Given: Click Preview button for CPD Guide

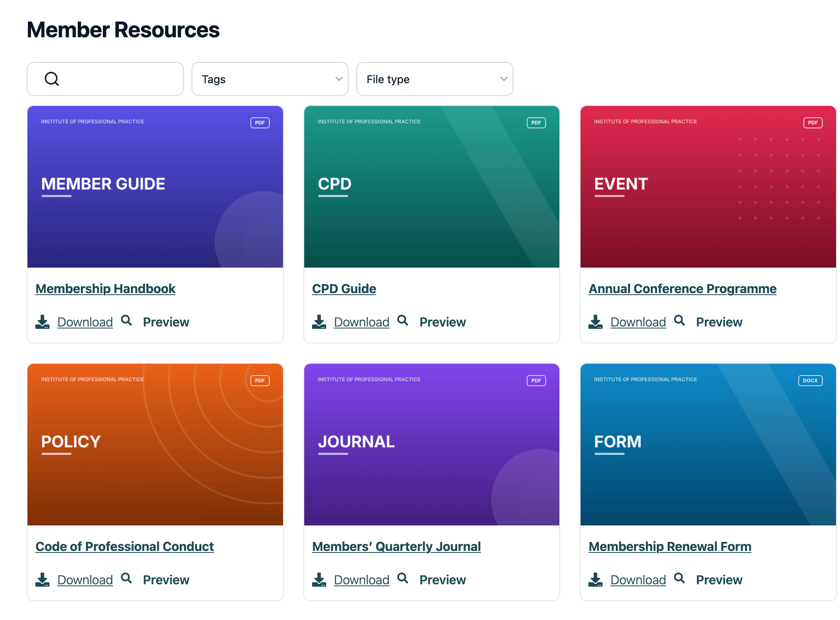Looking at the screenshot, I should pos(443,322).
